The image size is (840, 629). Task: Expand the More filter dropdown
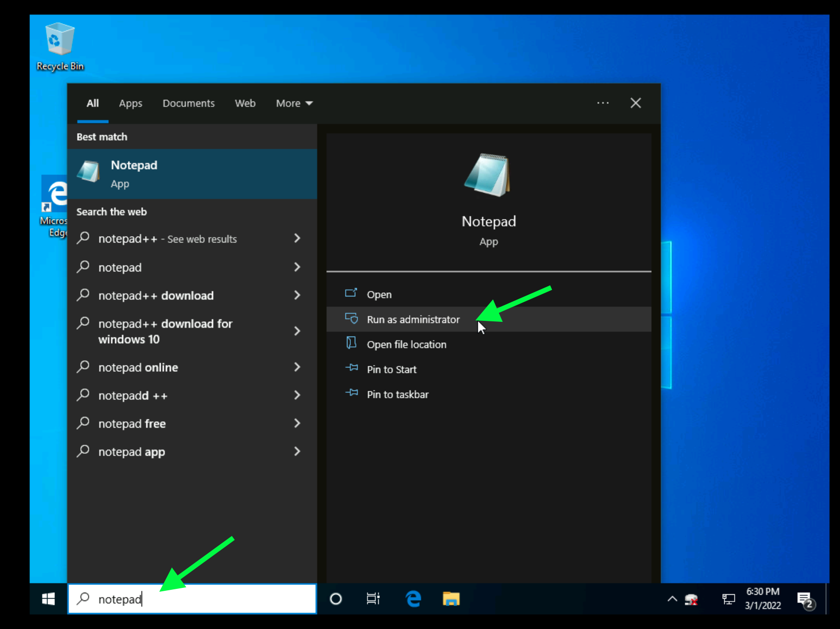(x=294, y=103)
